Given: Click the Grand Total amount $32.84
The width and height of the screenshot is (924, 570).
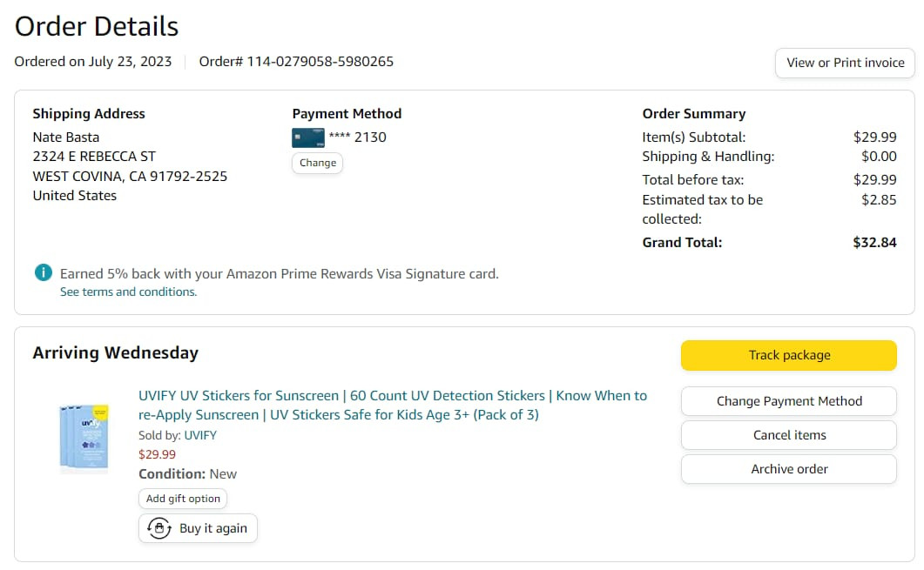Looking at the screenshot, I should click(x=874, y=243).
